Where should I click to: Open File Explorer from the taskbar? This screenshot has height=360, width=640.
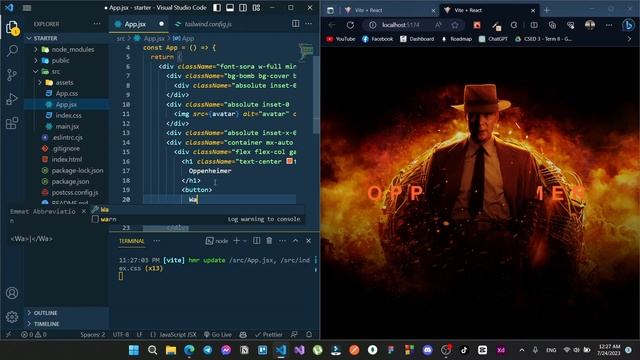[x=171, y=350]
